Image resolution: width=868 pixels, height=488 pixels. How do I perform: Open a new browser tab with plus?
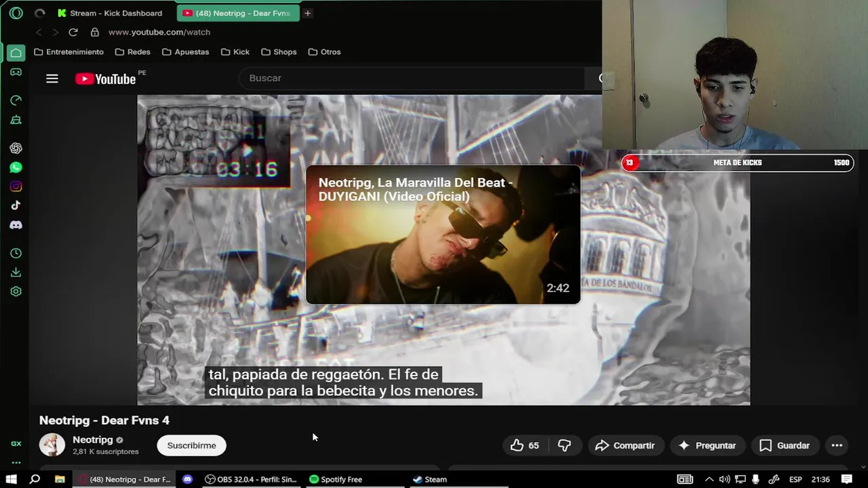tap(307, 13)
